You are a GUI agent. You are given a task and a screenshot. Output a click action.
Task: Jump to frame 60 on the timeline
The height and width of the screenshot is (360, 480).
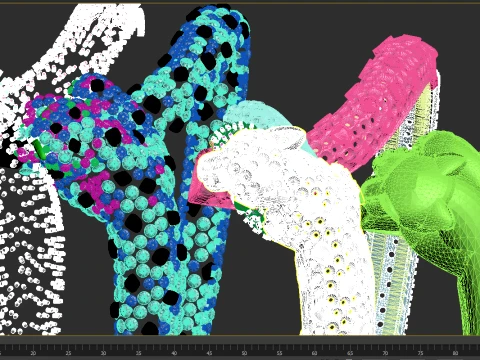[x=315, y=353]
